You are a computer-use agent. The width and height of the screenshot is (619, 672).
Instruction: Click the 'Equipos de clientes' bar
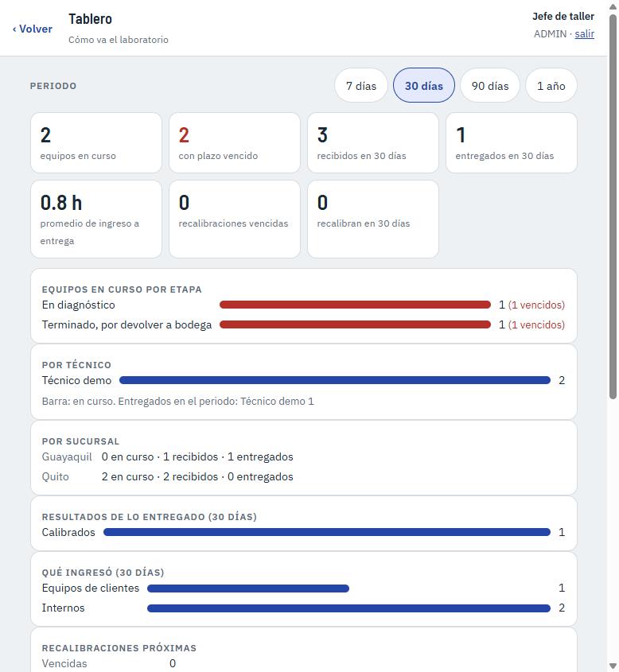(248, 588)
